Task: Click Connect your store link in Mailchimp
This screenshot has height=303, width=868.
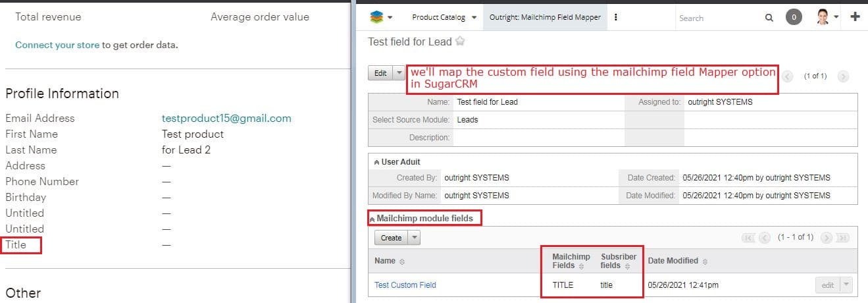Action: pos(57,45)
